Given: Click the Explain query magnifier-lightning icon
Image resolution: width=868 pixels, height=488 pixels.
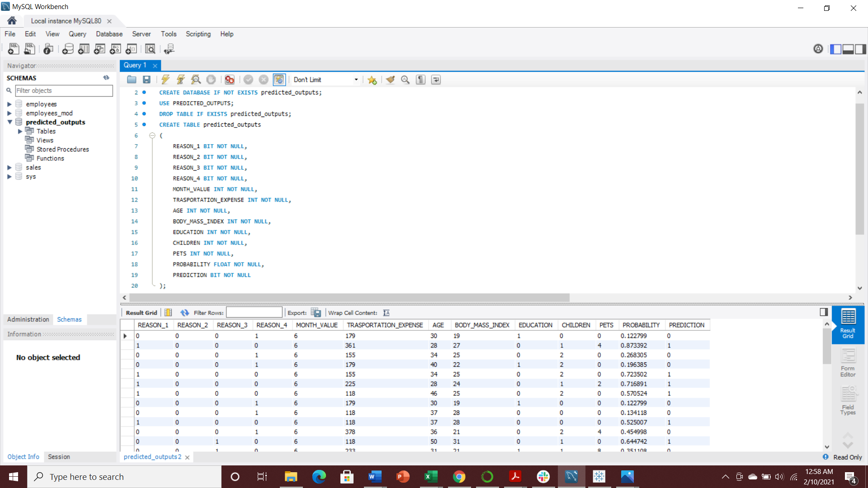Looking at the screenshot, I should click(196, 80).
